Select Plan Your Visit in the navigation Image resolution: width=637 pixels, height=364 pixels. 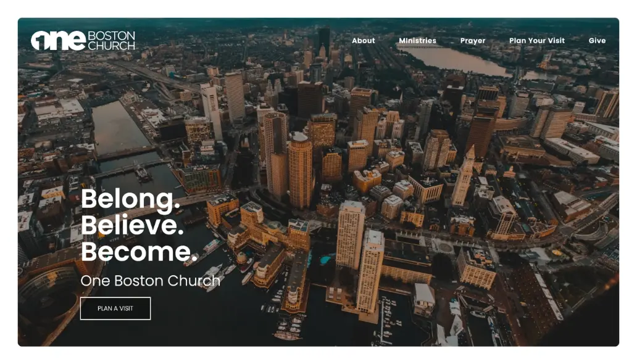click(x=536, y=41)
